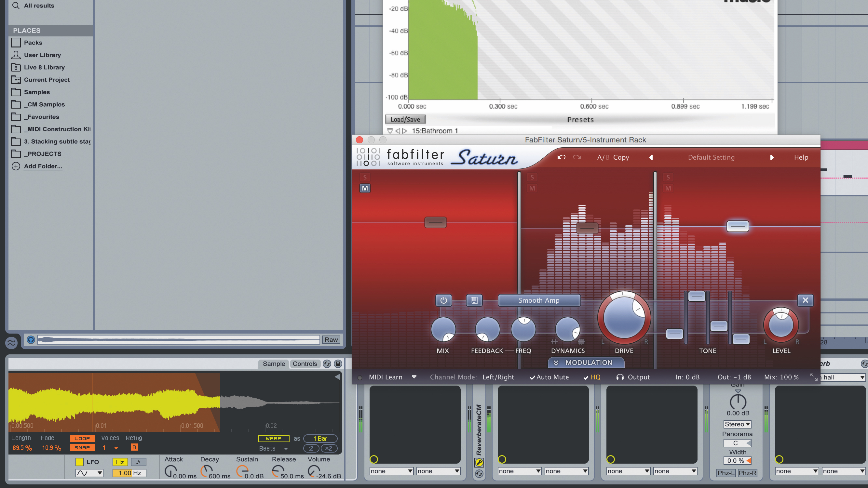Viewport: 868px width, 488px height.
Task: Expand the MODULATION section
Action: coord(586,363)
